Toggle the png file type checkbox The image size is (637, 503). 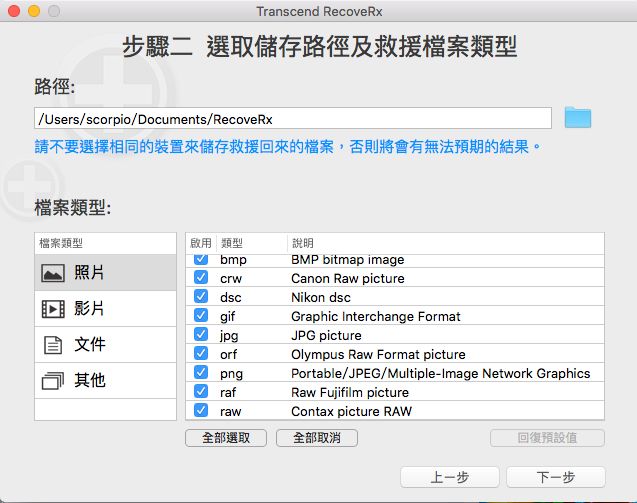pyautogui.click(x=201, y=373)
